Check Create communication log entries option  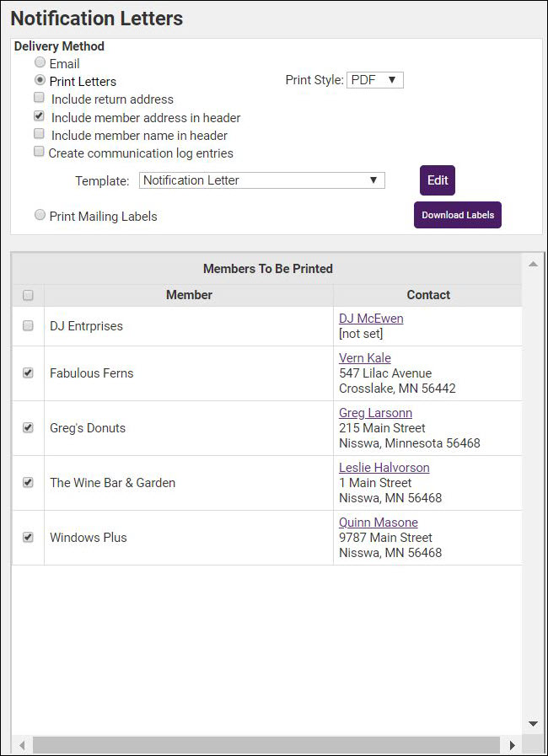[39, 153]
